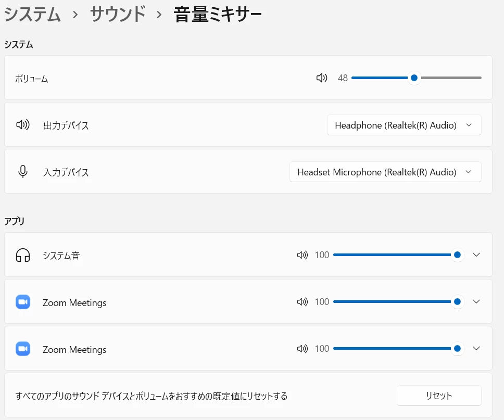Mute the first Zoom Meetings speaker icon
Viewport: 504px width, 420px height.
point(302,302)
